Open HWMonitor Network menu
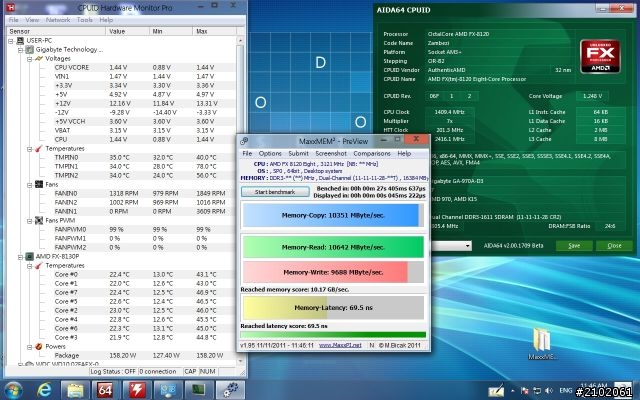The image size is (640, 400). pos(58,20)
